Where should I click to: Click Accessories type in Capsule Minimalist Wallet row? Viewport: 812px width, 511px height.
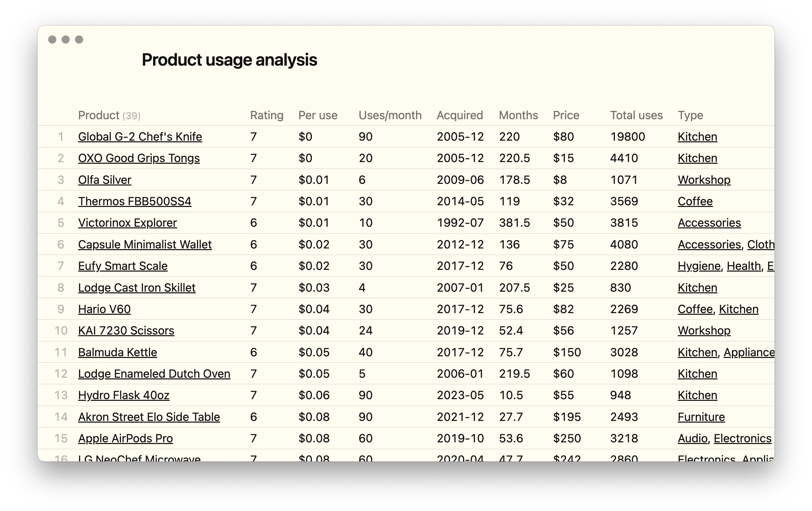709,244
